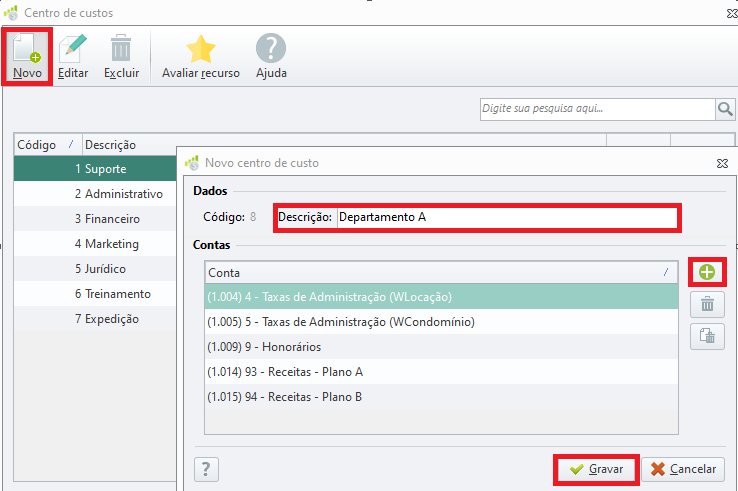Click the Conta column header
The width and height of the screenshot is (738, 491).
click(441, 273)
